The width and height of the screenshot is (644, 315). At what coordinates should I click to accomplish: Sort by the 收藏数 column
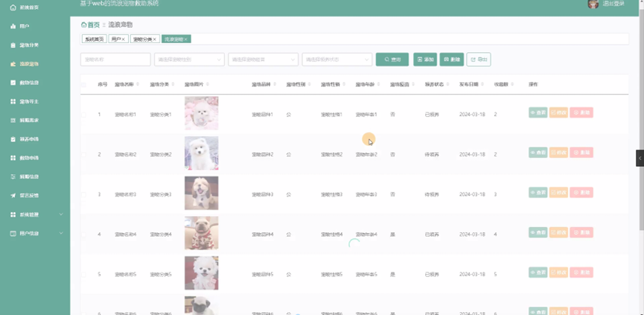point(512,84)
